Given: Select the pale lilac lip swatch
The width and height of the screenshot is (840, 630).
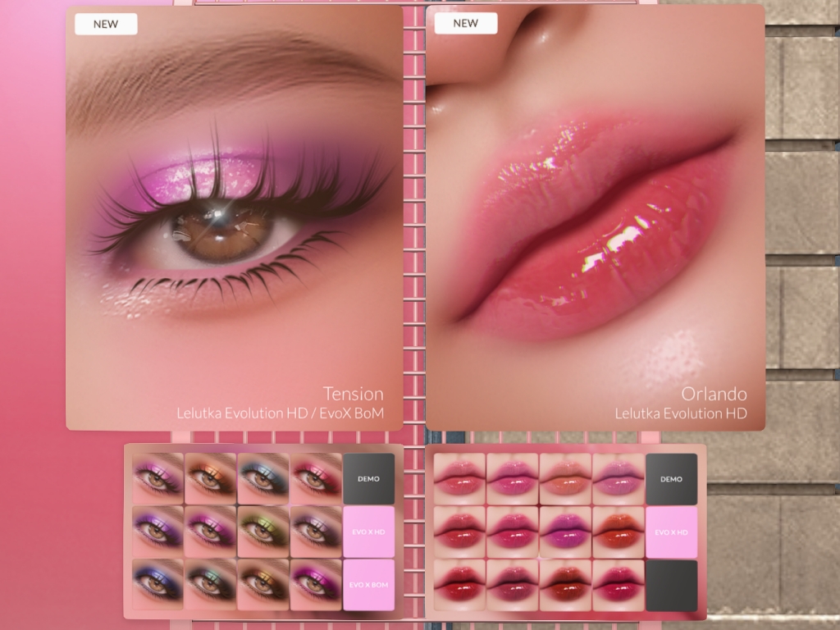Looking at the screenshot, I should click(618, 479).
